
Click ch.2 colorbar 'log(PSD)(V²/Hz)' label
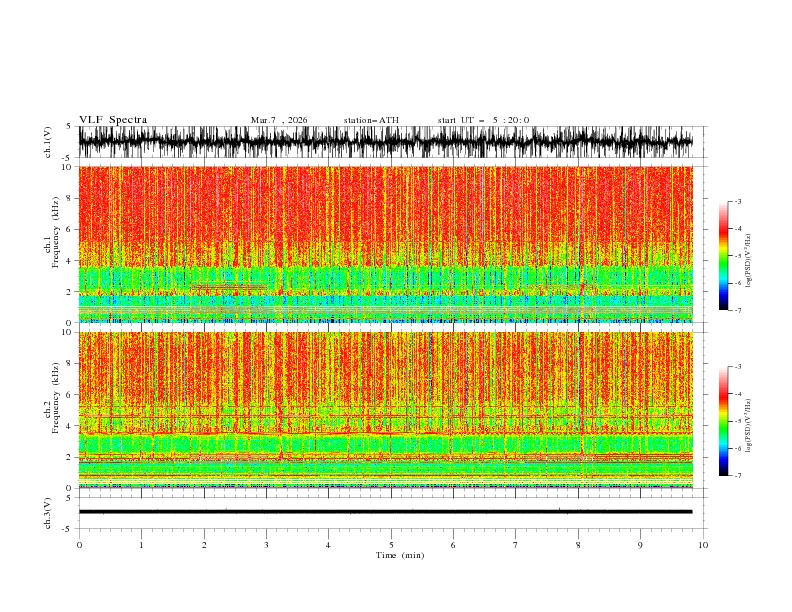click(749, 426)
